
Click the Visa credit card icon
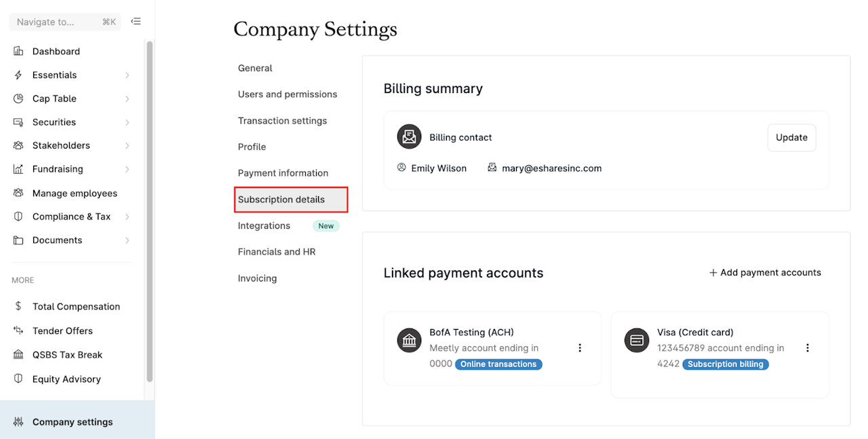pos(637,341)
